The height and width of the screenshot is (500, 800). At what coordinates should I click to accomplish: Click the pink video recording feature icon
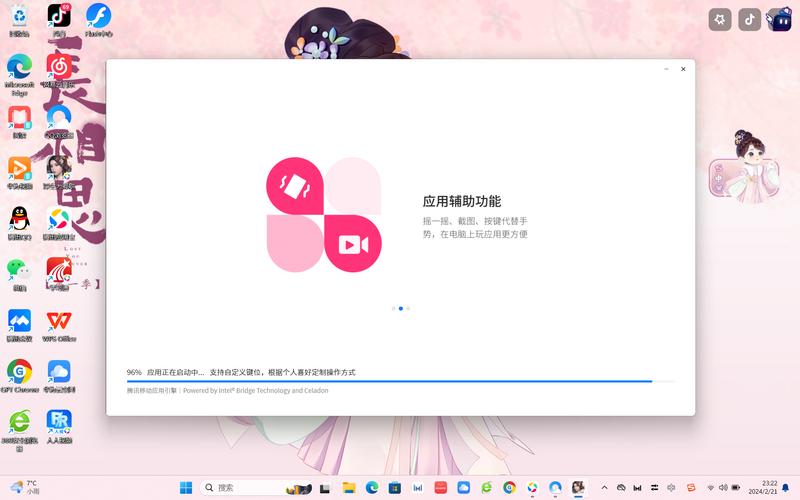(353, 244)
